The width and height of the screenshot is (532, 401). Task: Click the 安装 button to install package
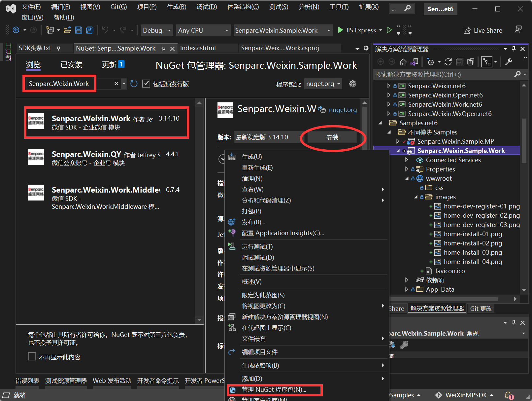(x=332, y=137)
